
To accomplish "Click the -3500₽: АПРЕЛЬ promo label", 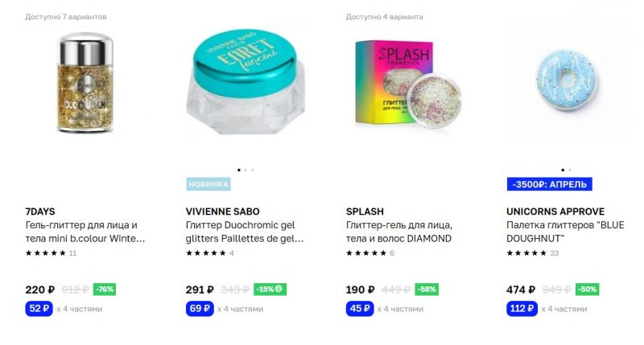I will 550,184.
